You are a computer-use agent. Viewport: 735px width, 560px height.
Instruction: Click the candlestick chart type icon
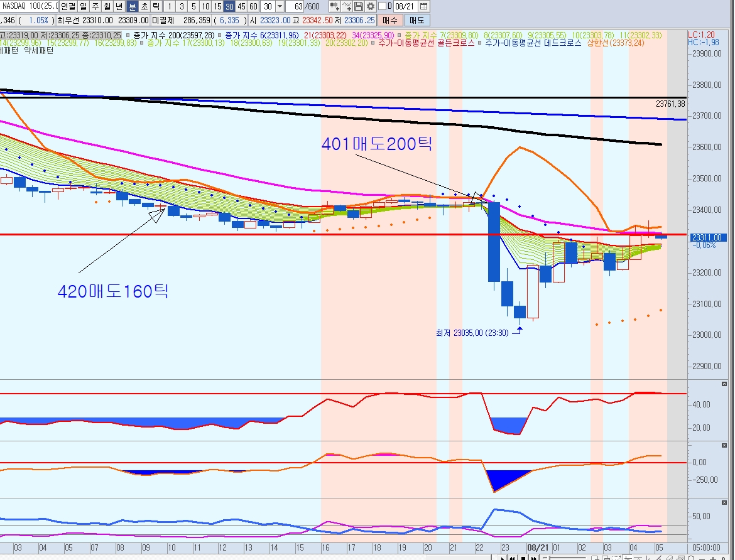pyautogui.click(x=334, y=6)
